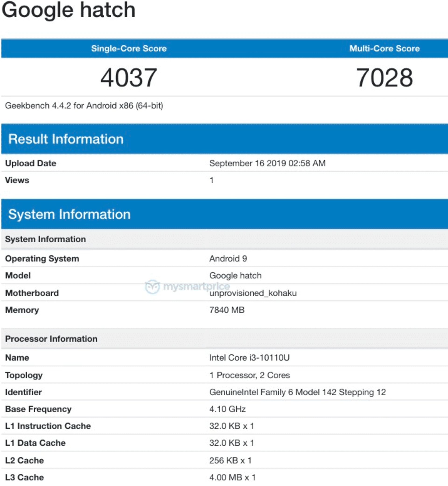Select the upload date September 16 2019 02:58 AM

click(x=267, y=163)
